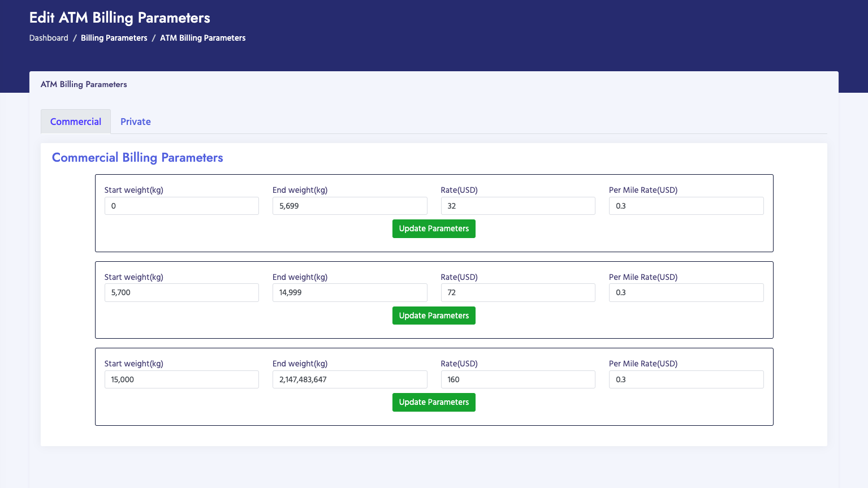The height and width of the screenshot is (488, 868).
Task: Focus the Rate field showing 32
Action: pyautogui.click(x=517, y=206)
